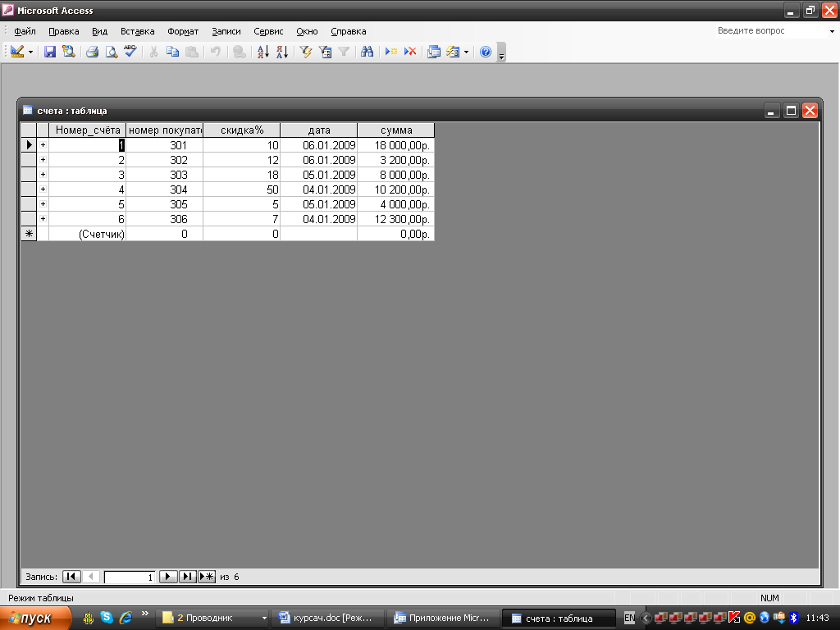
Task: Copy selection toolbar icon
Action: tap(172, 52)
